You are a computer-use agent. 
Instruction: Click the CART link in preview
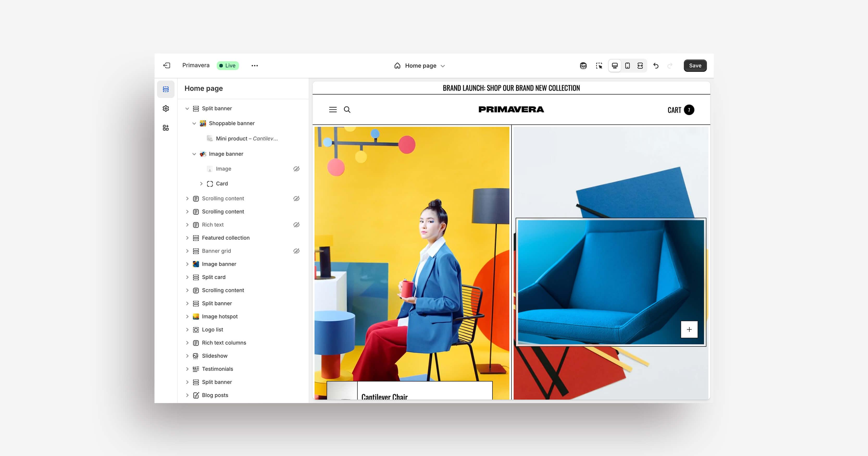[x=674, y=110]
